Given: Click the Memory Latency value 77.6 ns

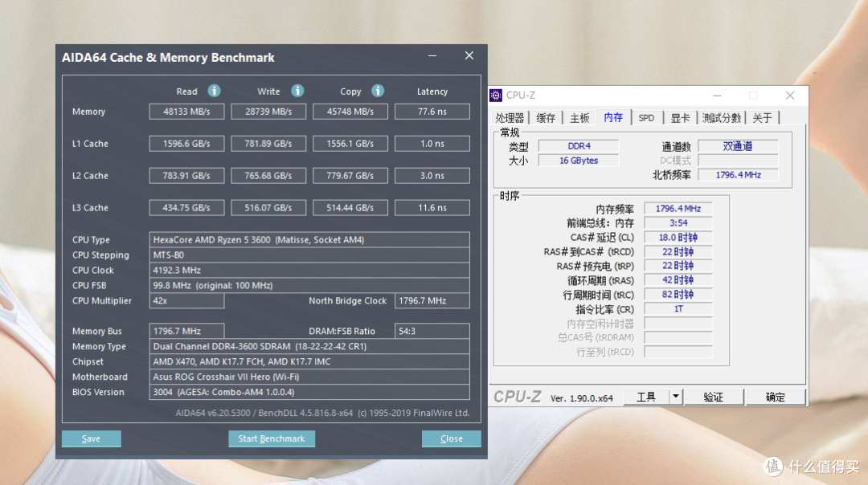Looking at the screenshot, I should 432,111.
